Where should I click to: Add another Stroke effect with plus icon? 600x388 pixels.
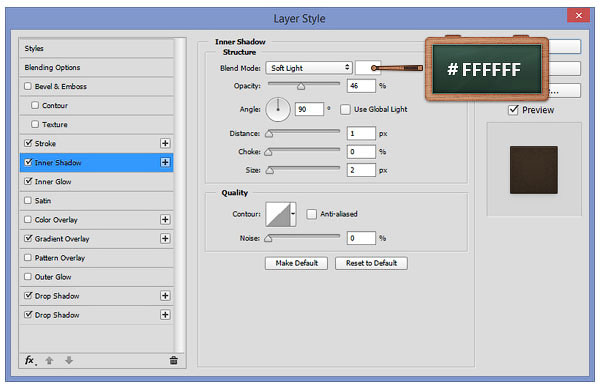pos(165,143)
